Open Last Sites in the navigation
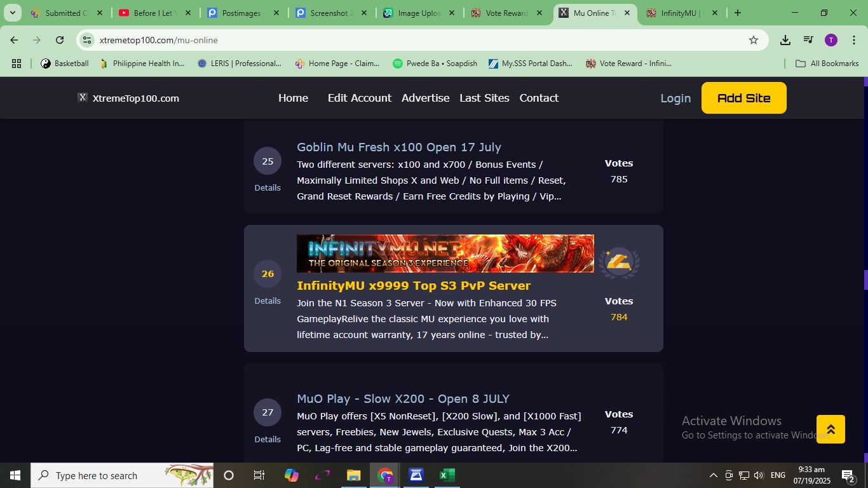 pyautogui.click(x=484, y=98)
